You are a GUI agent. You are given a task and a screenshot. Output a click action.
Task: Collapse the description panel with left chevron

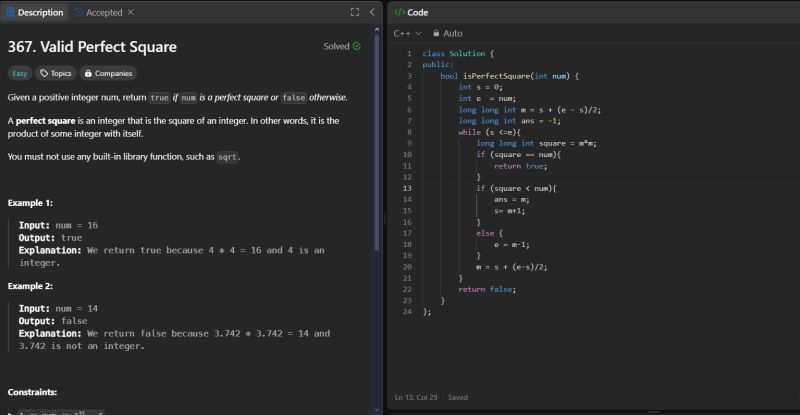(x=372, y=12)
